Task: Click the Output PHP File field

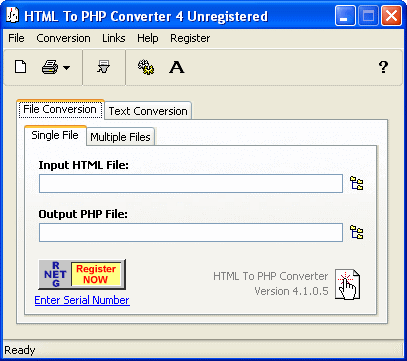Action: [x=191, y=232]
